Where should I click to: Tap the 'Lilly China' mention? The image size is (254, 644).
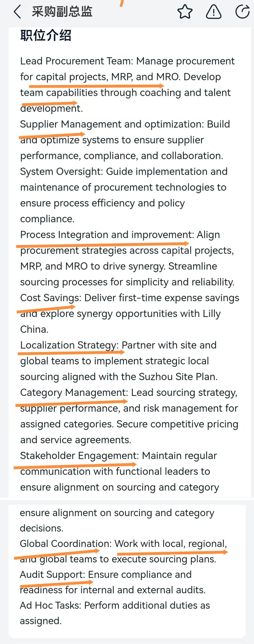(120, 321)
